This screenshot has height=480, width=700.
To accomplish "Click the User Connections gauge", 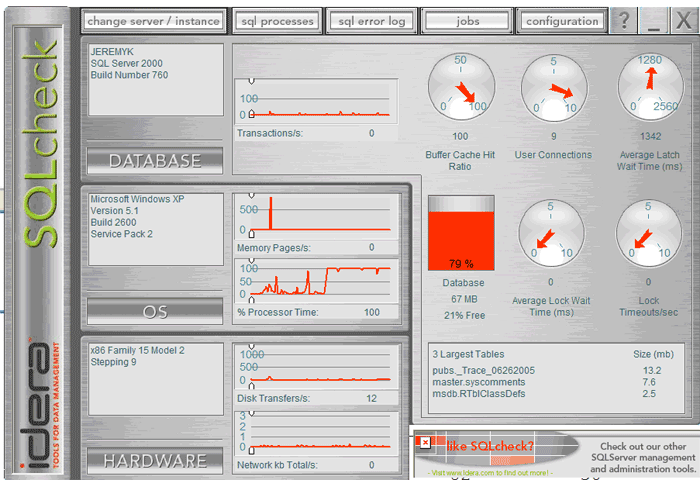I will 554,88.
